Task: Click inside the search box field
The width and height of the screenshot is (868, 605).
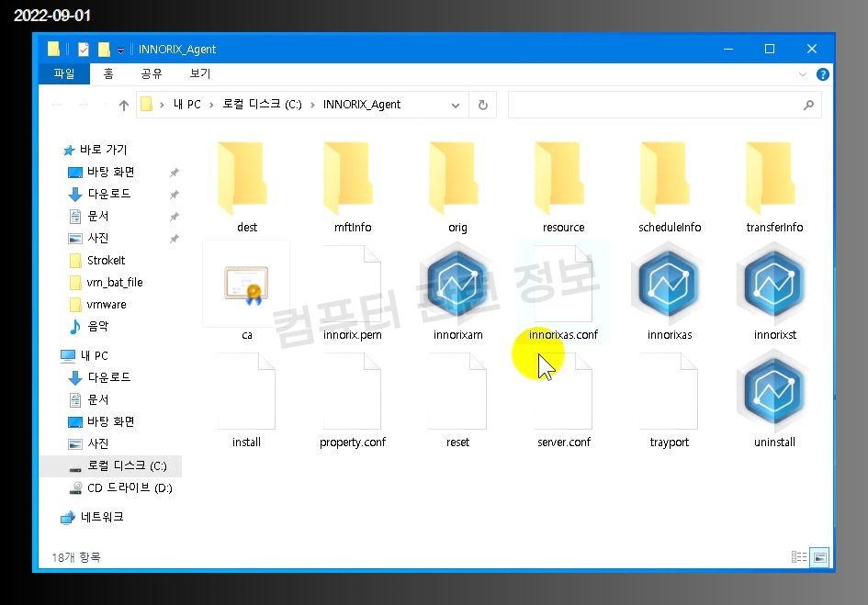Action: pyautogui.click(x=664, y=105)
